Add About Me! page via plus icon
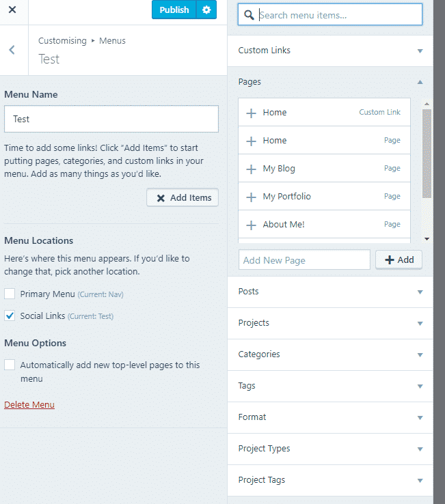 pyautogui.click(x=251, y=225)
